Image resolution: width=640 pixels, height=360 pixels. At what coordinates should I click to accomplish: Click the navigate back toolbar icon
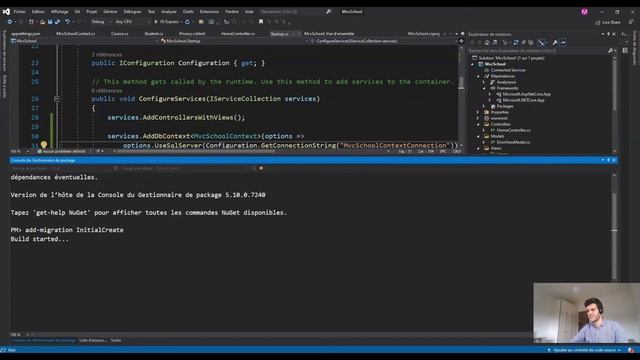click(9, 22)
